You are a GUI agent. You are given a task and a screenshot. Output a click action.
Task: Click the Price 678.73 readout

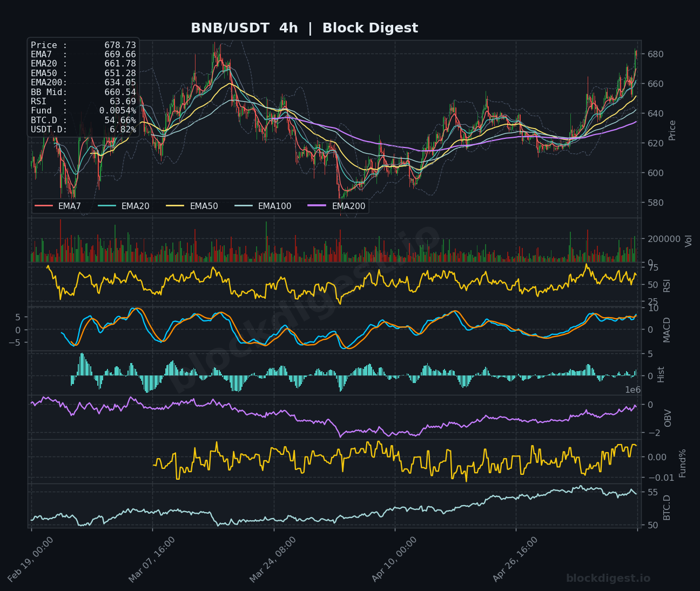tap(83, 45)
